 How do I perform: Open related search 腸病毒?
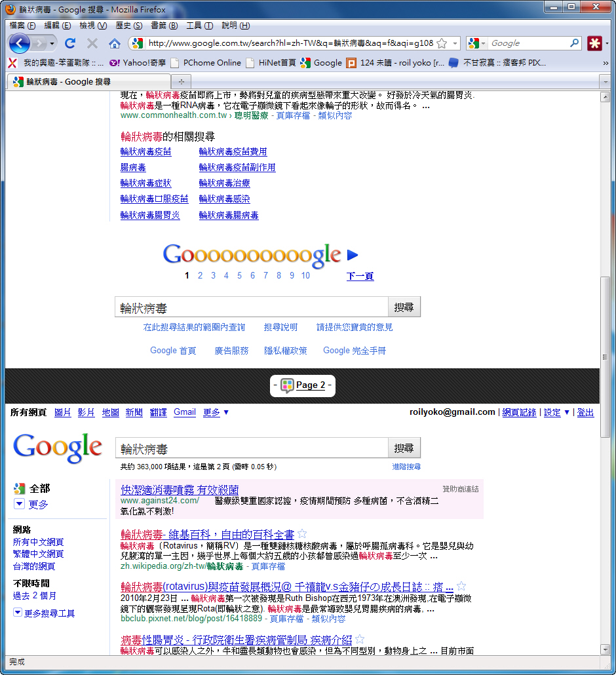coord(133,168)
